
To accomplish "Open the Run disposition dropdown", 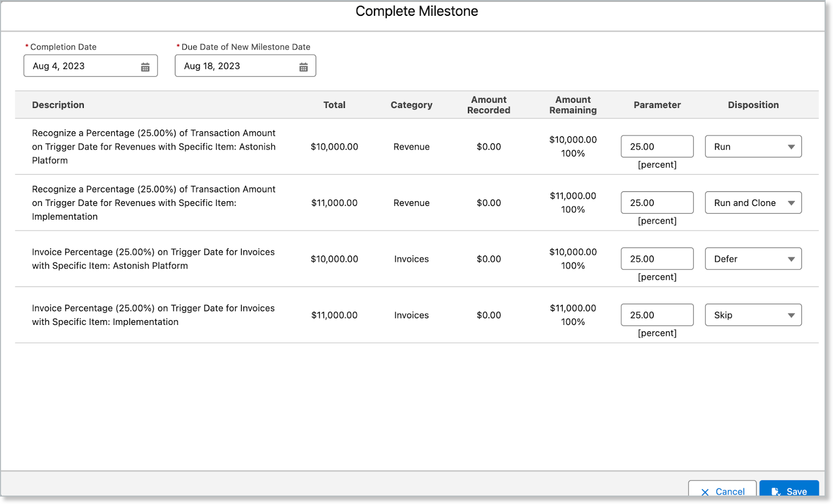I will (x=753, y=146).
